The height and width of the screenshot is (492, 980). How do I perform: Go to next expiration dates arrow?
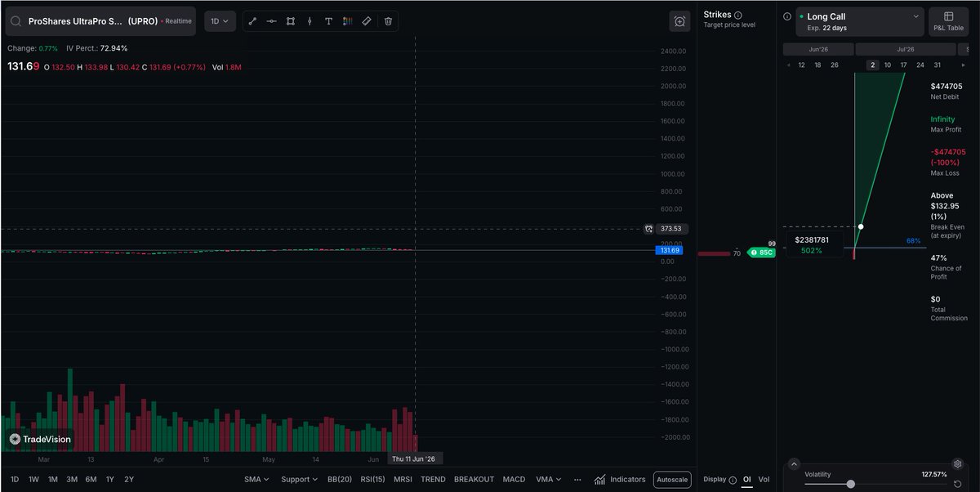[x=964, y=65]
